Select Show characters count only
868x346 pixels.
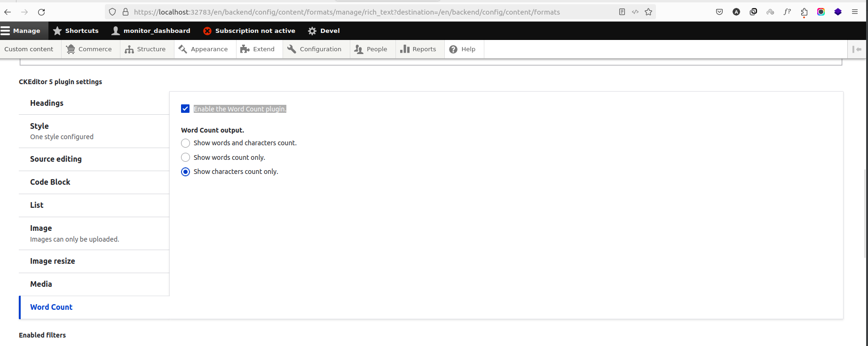[186, 172]
